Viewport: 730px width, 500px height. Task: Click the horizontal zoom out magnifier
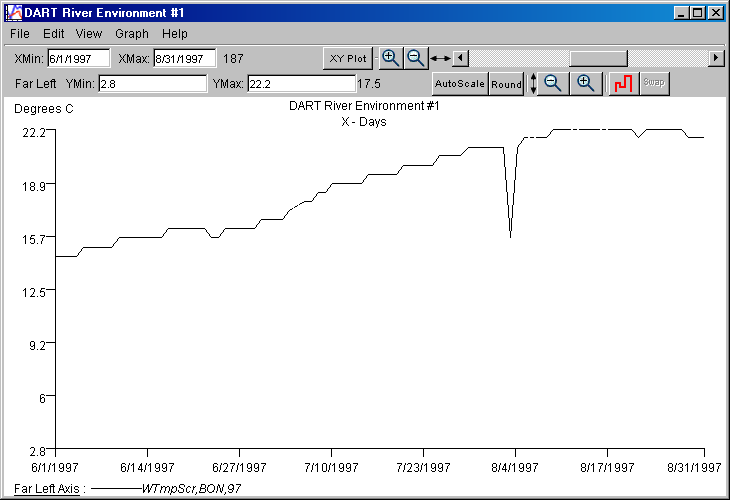pos(416,58)
